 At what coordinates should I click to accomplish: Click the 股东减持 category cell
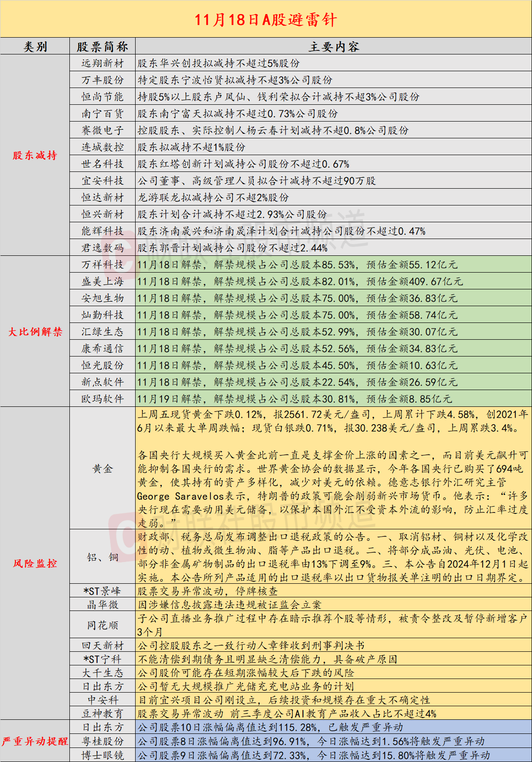click(x=35, y=156)
